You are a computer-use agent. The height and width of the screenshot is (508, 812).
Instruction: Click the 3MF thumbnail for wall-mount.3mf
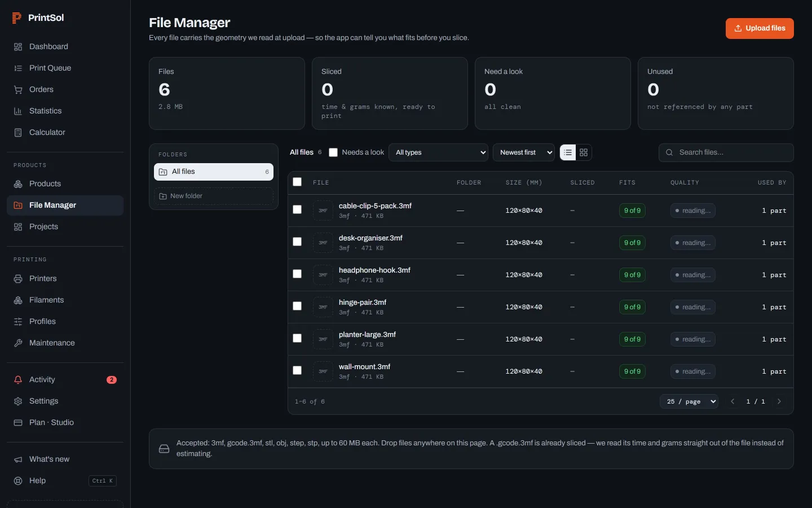point(323,371)
